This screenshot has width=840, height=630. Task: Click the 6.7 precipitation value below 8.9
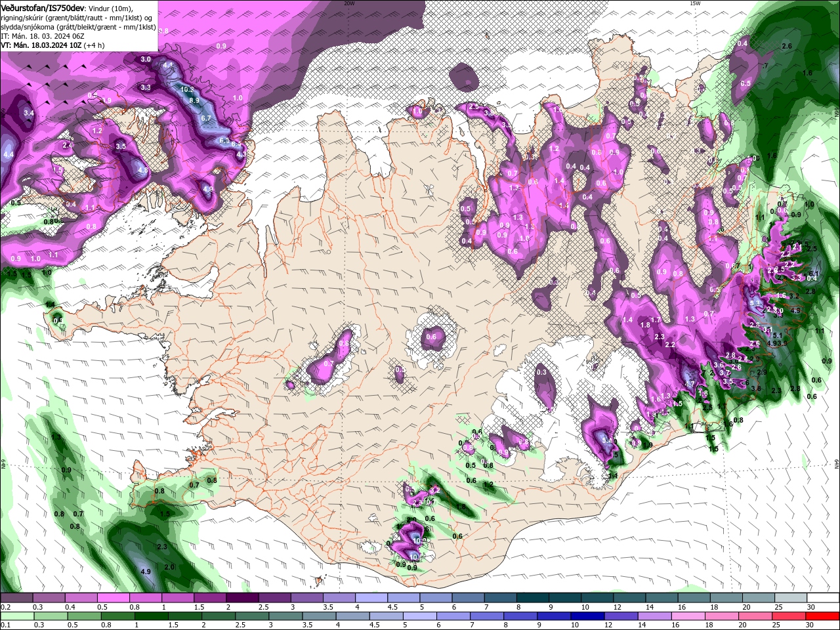[205, 118]
